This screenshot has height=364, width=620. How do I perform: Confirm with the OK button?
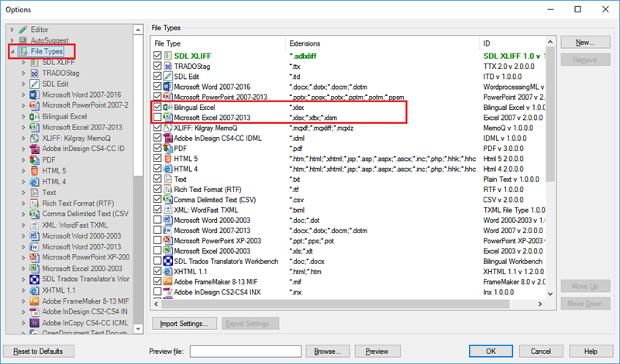[x=491, y=352]
